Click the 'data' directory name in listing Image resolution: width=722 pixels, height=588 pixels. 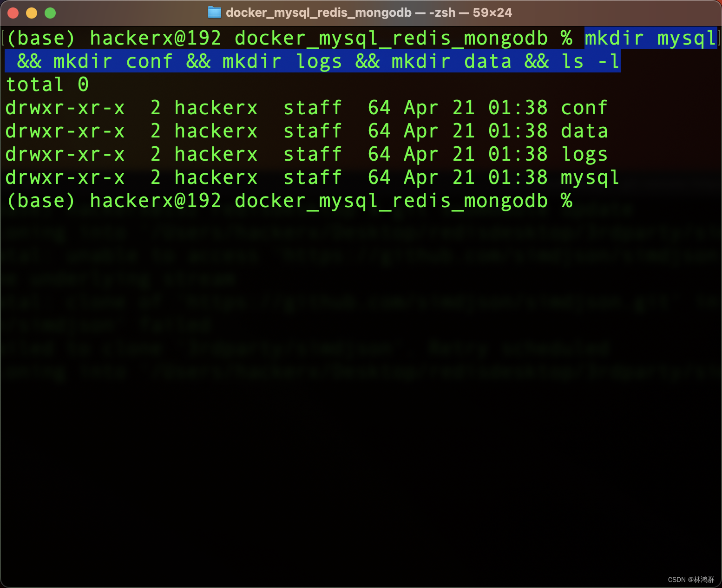[x=584, y=131]
